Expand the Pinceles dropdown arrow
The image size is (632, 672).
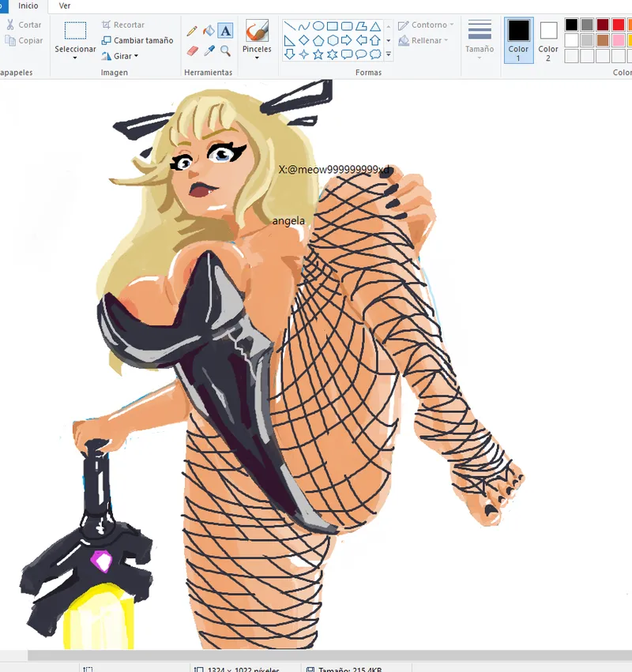coord(257,58)
